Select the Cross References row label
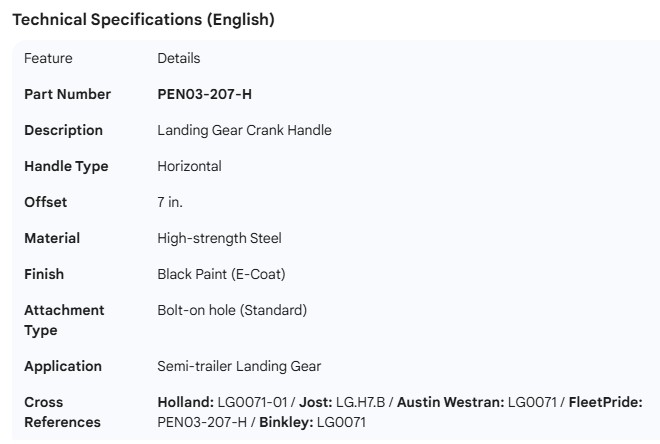660x444 pixels. point(62,412)
